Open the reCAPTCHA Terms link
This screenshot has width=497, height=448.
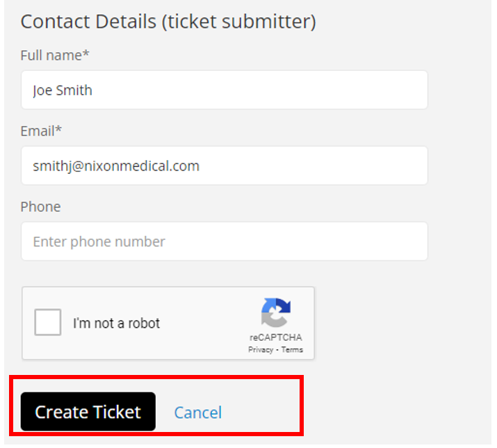tap(292, 350)
